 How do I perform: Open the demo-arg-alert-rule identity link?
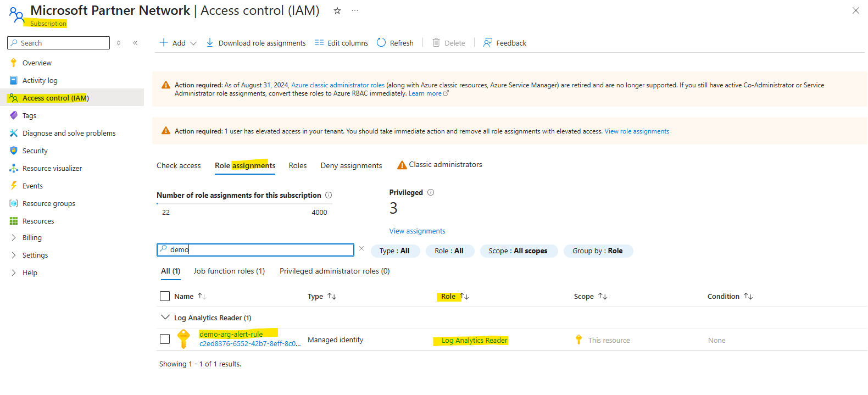pyautogui.click(x=231, y=334)
